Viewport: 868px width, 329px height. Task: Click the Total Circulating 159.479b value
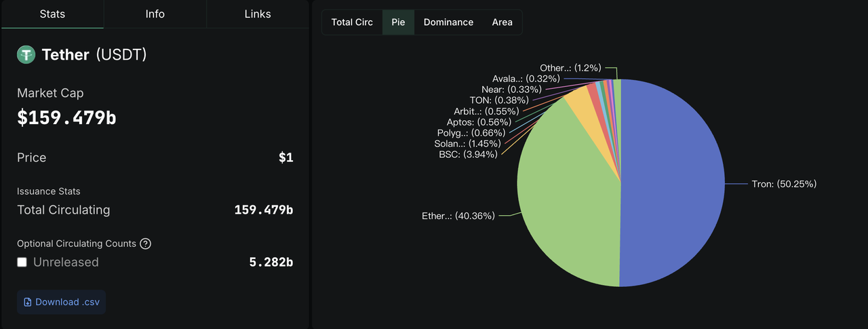pos(264,210)
